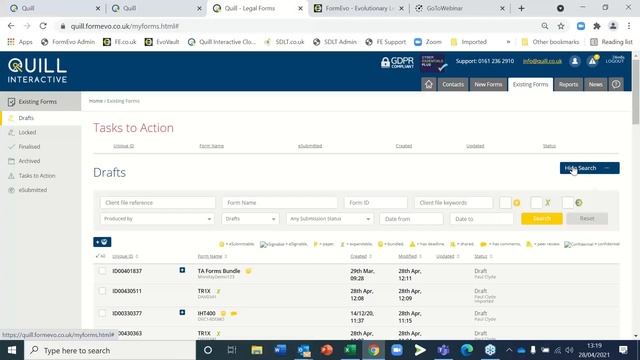The width and height of the screenshot is (640, 360).
Task: Open Word from the taskbar
Action: click(280, 350)
